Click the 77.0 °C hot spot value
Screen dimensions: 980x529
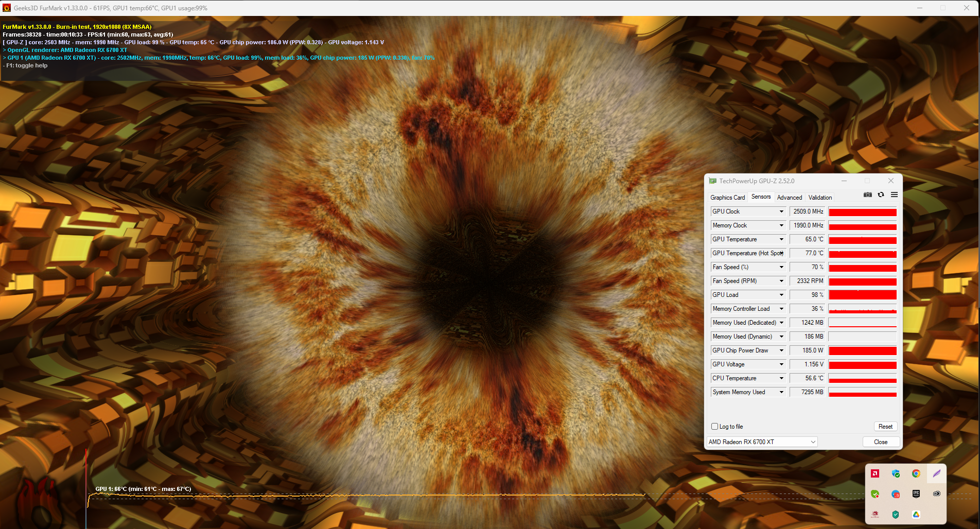point(808,253)
